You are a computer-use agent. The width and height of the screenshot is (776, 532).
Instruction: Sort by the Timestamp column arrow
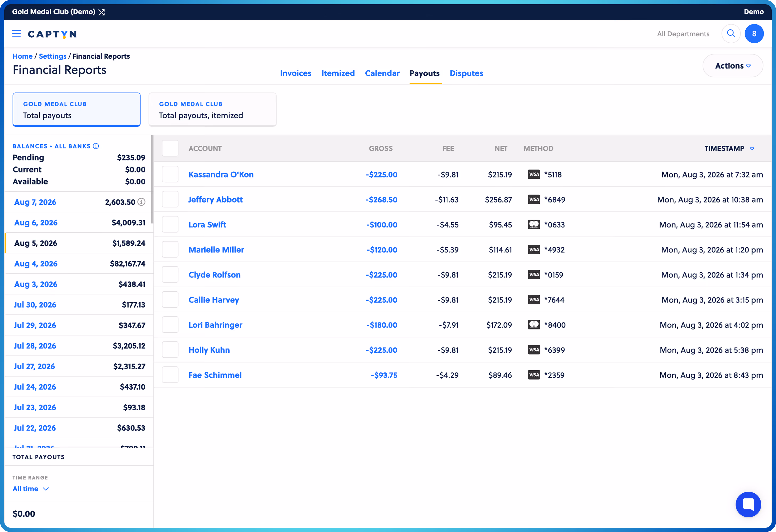click(x=752, y=149)
